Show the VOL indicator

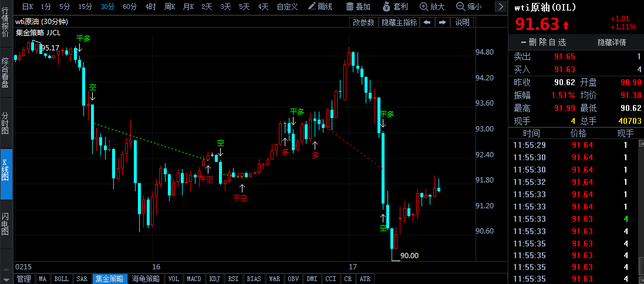[x=174, y=279]
